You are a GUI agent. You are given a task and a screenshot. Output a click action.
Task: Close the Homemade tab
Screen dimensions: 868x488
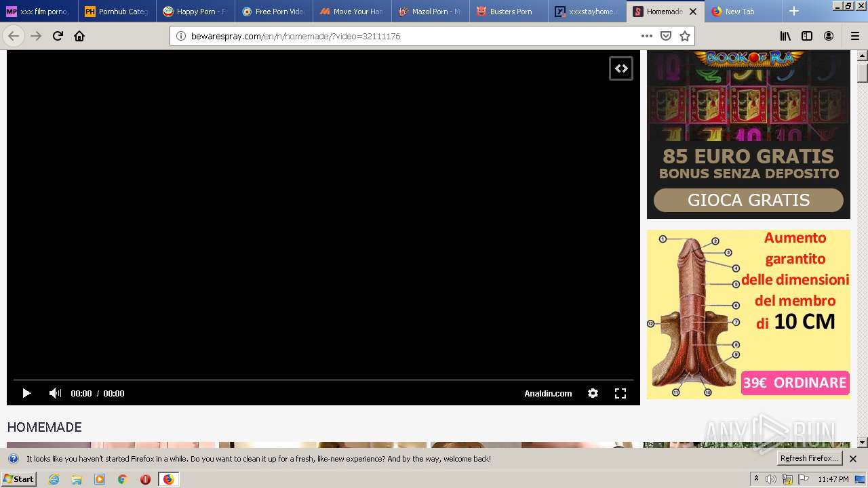tap(692, 12)
